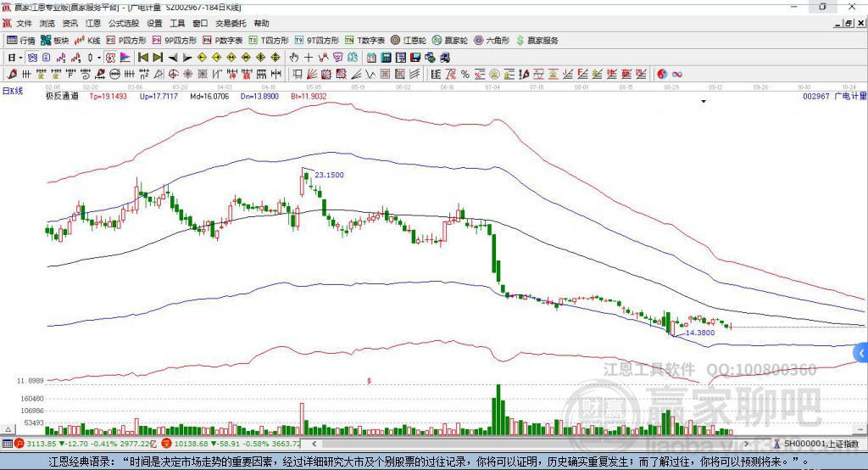Click the black right arrow icon
868x470 pixels.
(187, 58)
